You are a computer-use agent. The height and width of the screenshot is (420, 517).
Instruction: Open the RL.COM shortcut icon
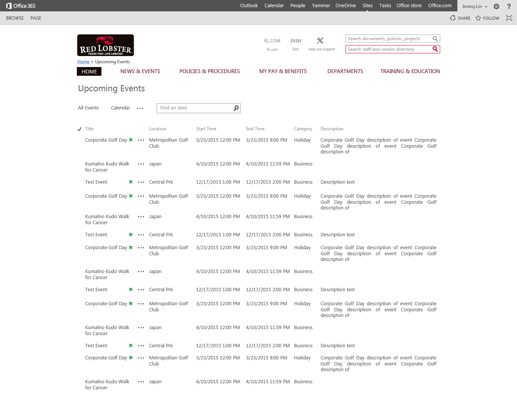pos(272,41)
